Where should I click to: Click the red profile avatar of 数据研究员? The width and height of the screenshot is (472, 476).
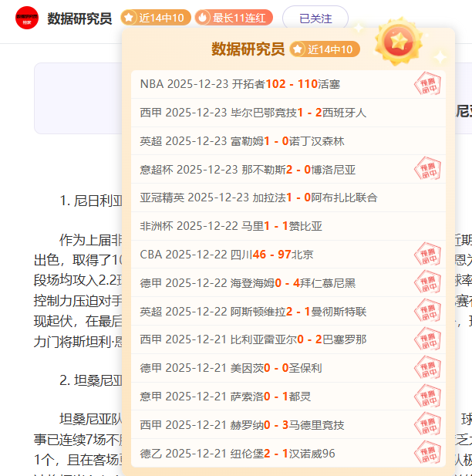click(x=26, y=18)
